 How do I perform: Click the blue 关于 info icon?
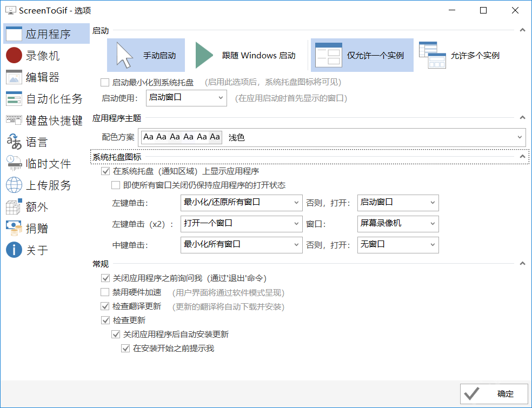coord(14,250)
